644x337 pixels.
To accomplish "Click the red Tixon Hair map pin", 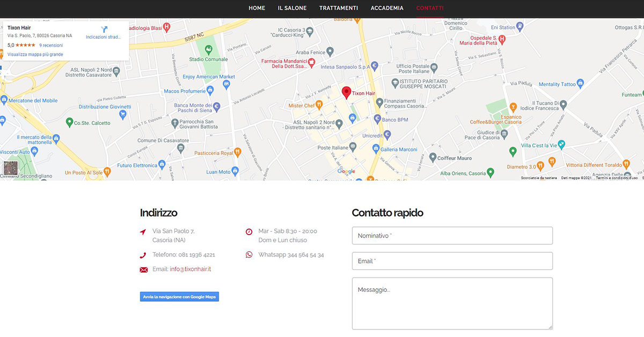I will tap(347, 93).
